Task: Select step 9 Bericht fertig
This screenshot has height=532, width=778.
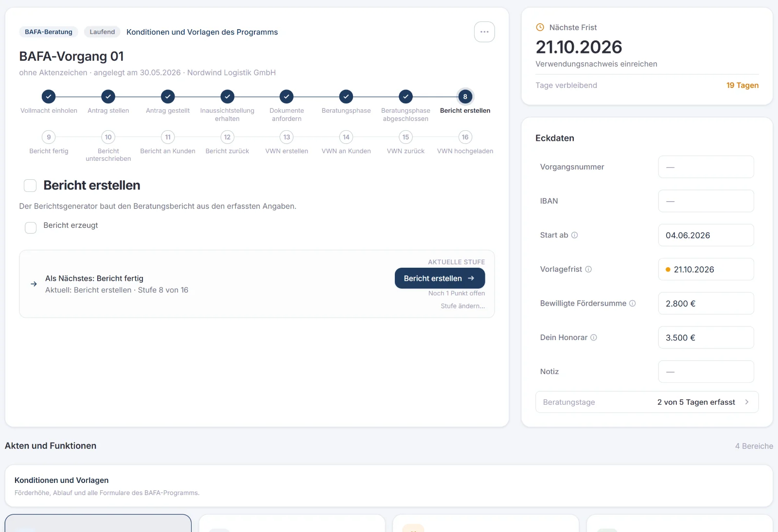Action: click(49, 137)
